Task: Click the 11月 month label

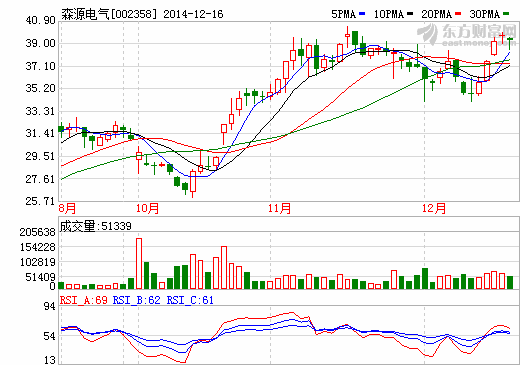Action: [x=279, y=209]
